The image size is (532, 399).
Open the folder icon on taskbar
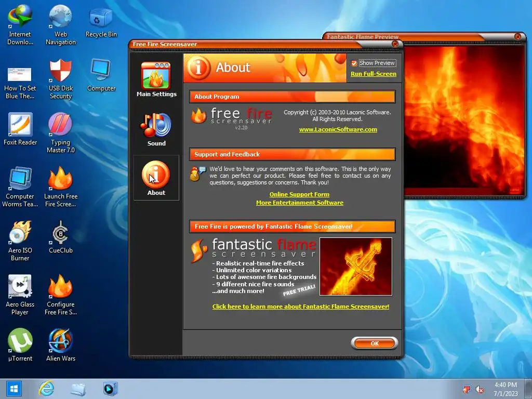(78, 389)
